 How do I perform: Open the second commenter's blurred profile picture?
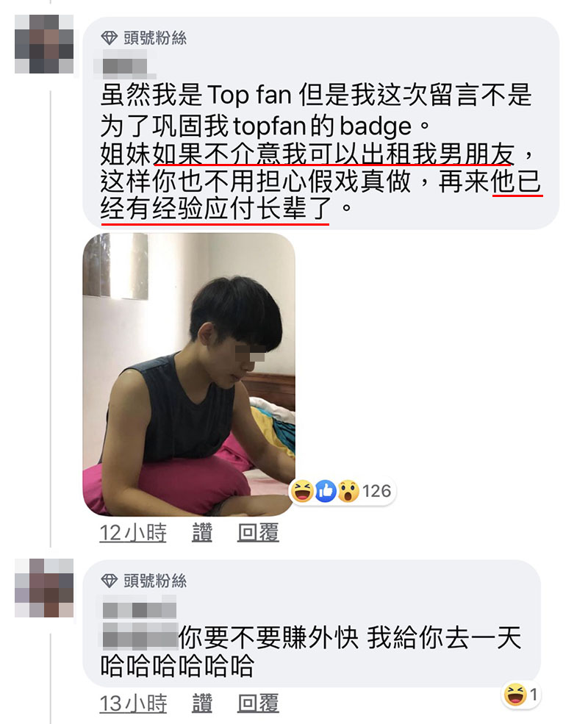tap(44, 588)
